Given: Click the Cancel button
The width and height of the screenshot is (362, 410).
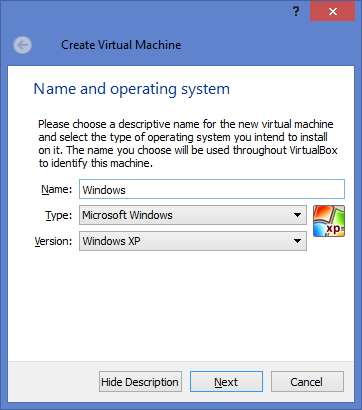Looking at the screenshot, I should [307, 382].
